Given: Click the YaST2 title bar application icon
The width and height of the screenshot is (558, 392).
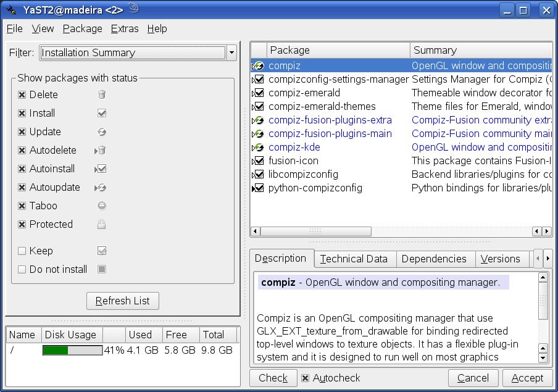Looking at the screenshot, I should tap(11, 10).
